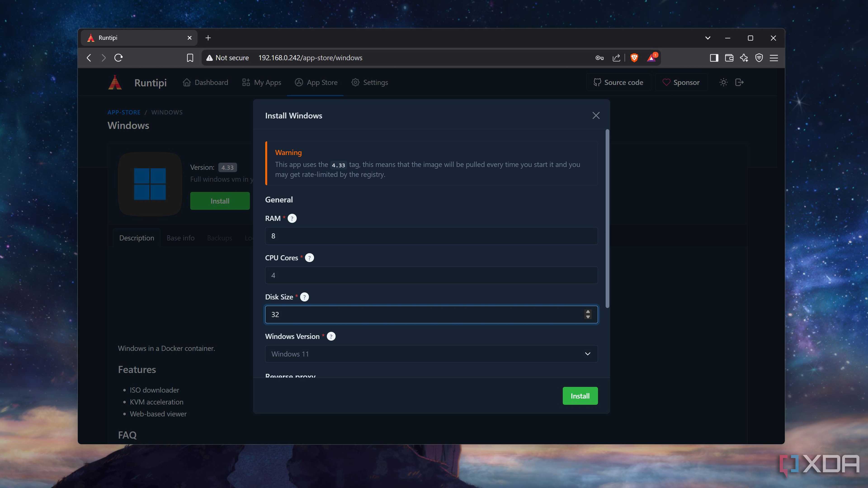This screenshot has width=868, height=488.
Task: Open the Dashboard page
Action: (205, 82)
